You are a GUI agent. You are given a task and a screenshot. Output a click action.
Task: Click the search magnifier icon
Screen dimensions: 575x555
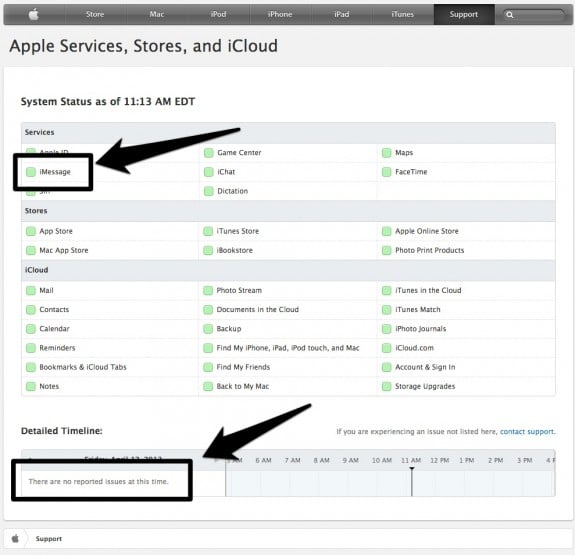click(x=509, y=15)
